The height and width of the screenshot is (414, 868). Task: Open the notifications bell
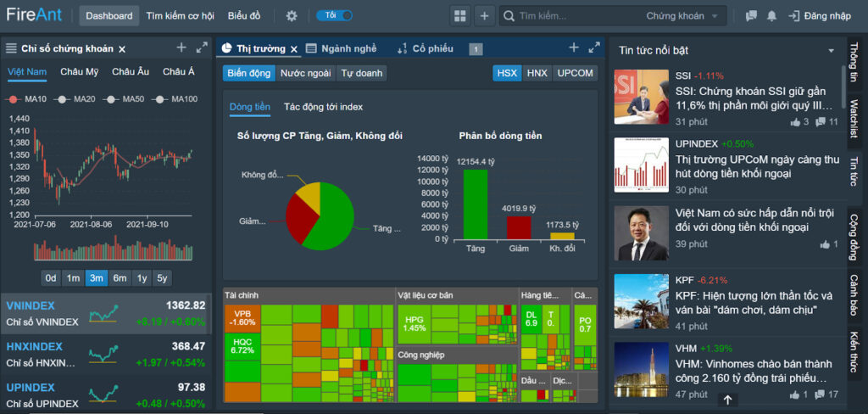(x=771, y=16)
